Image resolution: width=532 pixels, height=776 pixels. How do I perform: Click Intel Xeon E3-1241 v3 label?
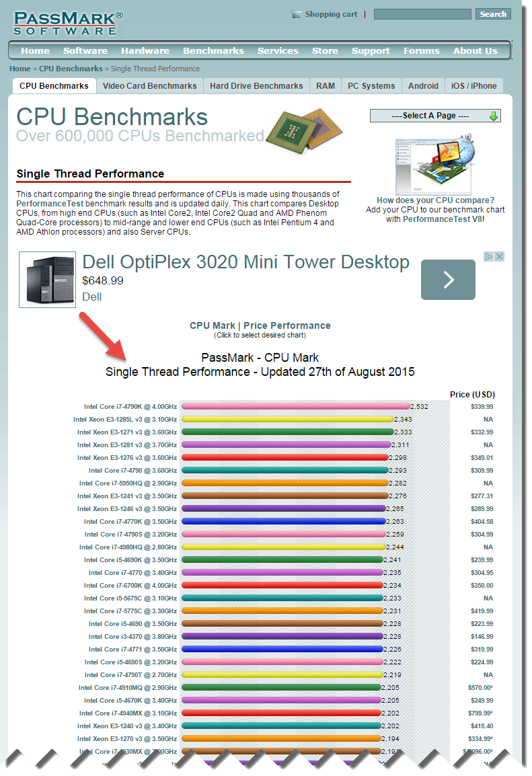coord(126,496)
